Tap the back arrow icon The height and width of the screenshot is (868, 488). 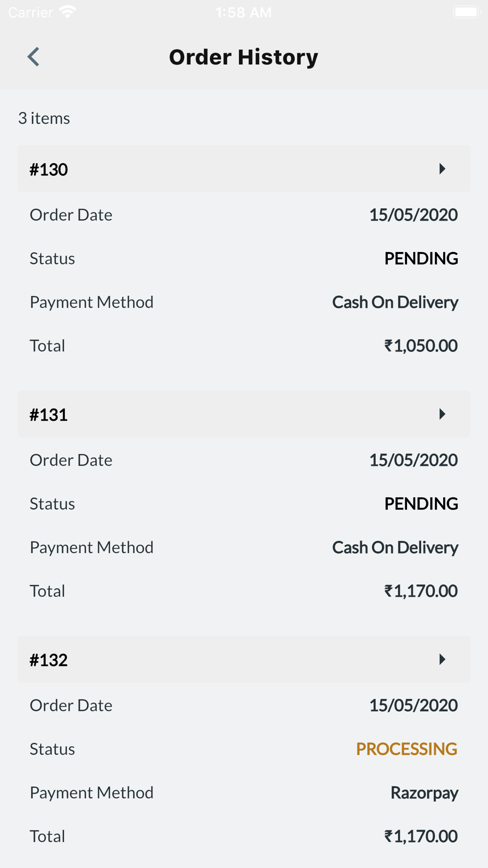click(x=33, y=57)
